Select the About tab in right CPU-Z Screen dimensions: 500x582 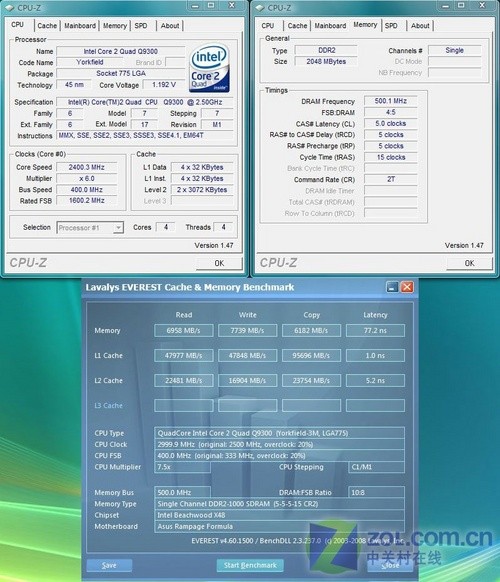tap(420, 26)
